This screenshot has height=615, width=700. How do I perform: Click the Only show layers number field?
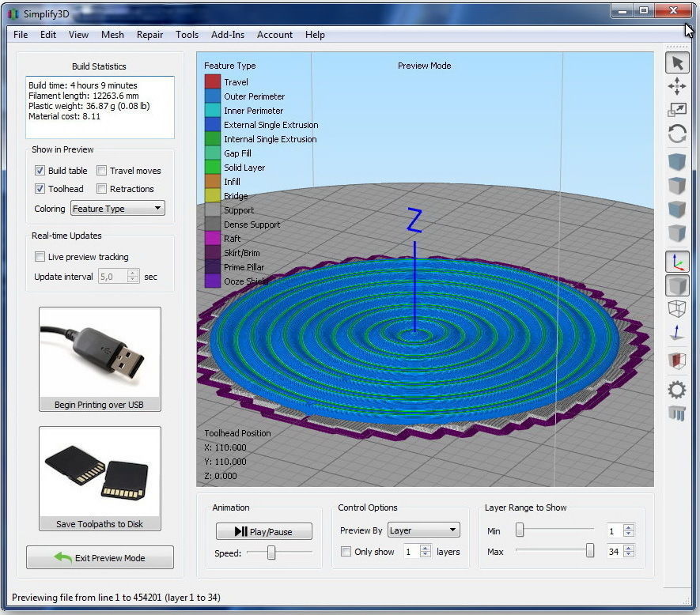411,552
